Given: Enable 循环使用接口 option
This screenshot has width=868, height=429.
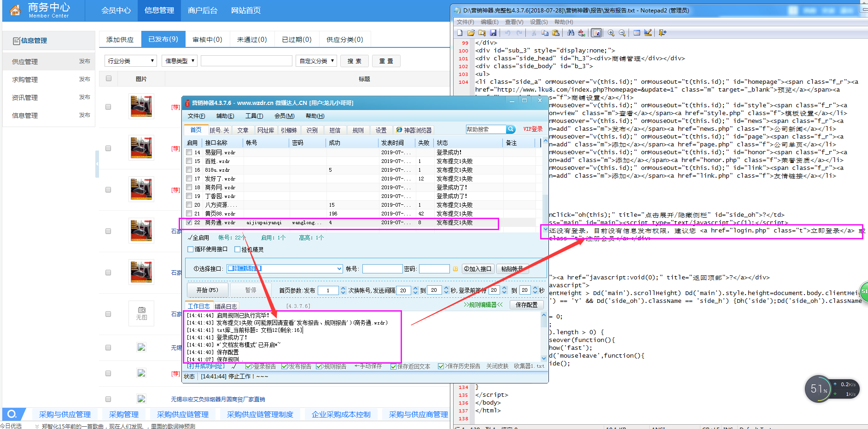Looking at the screenshot, I should coord(190,249).
